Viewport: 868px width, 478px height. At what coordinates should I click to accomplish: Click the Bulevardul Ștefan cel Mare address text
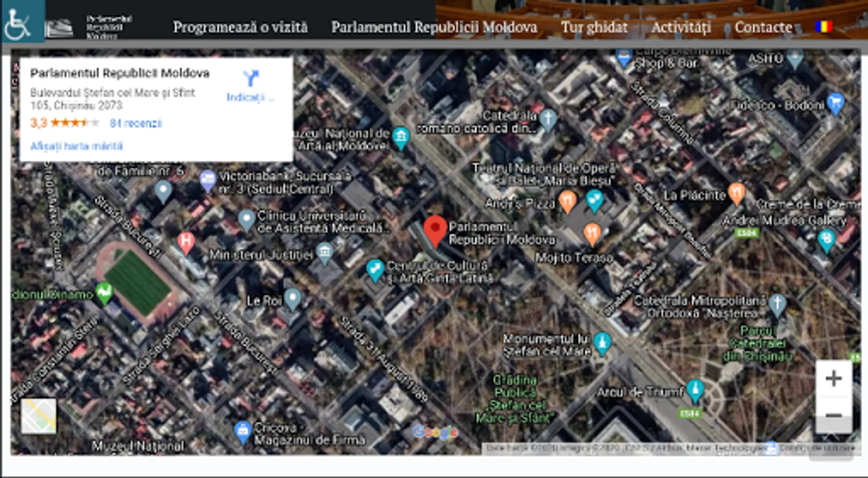(x=113, y=99)
